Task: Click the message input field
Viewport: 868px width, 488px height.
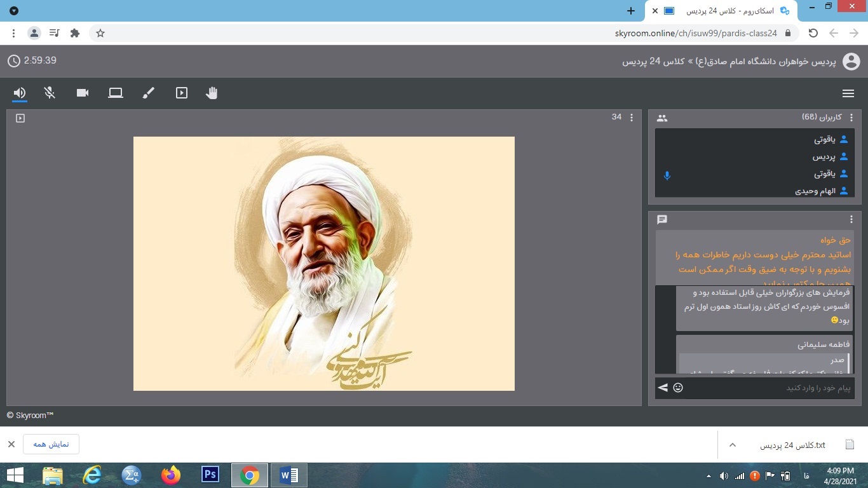Action: point(770,388)
